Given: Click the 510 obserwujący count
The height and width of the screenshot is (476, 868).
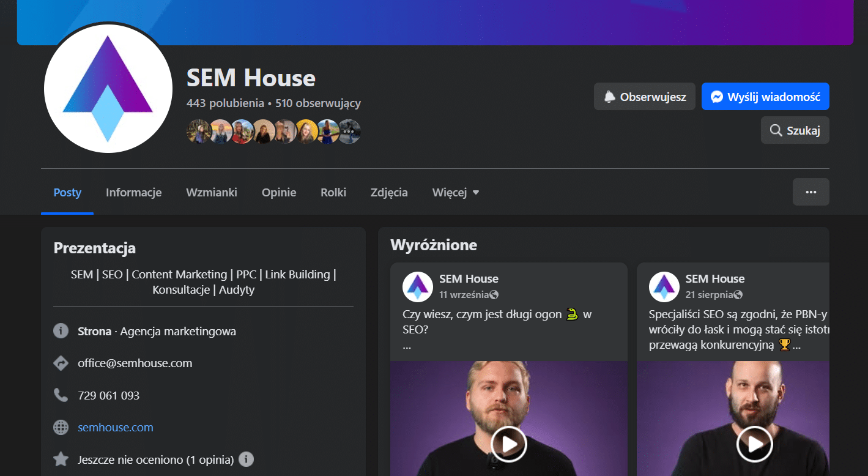Looking at the screenshot, I should pos(318,103).
